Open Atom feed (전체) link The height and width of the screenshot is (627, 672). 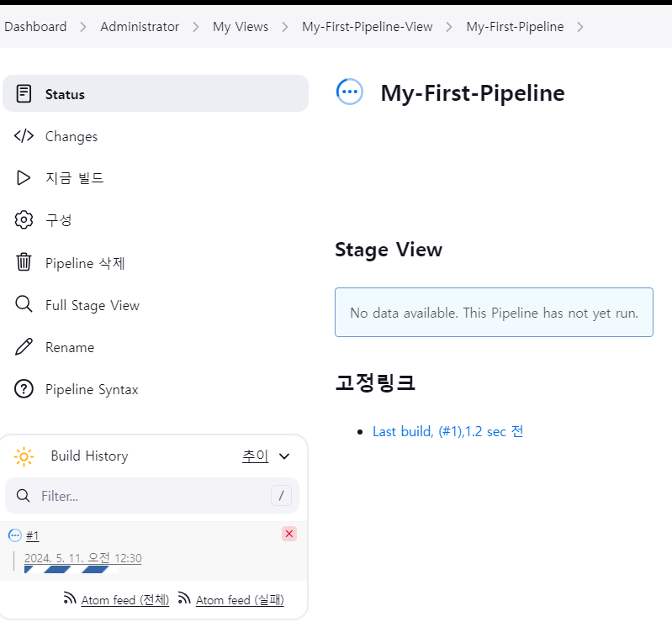(124, 599)
